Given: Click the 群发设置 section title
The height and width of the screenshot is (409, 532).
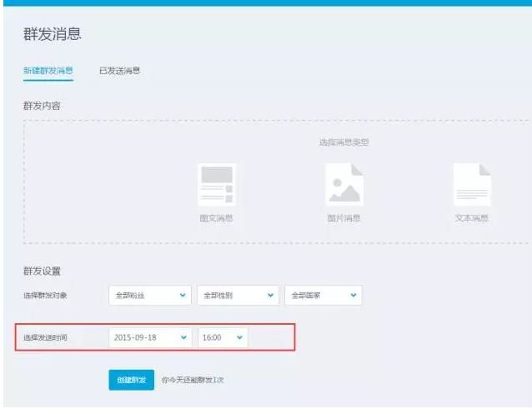Looking at the screenshot, I should point(42,271).
